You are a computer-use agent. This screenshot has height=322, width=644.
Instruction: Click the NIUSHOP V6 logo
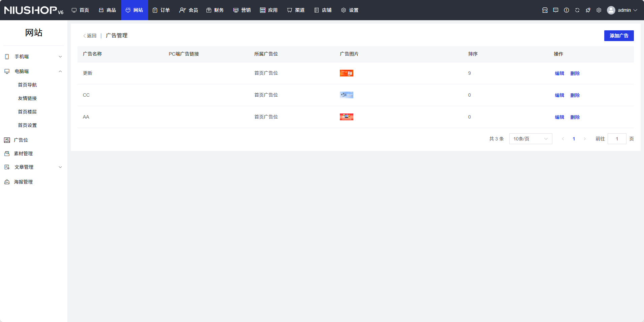[34, 10]
